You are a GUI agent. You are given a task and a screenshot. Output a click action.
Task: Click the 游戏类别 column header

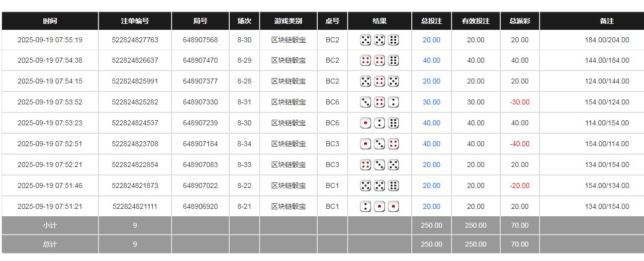pos(288,21)
